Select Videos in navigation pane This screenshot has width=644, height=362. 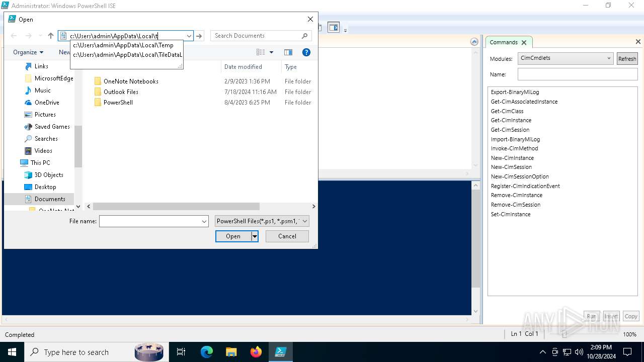(x=43, y=151)
